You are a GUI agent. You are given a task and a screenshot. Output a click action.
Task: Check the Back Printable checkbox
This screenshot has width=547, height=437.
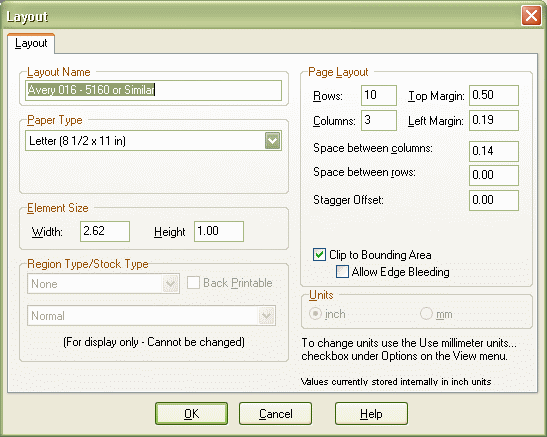(193, 283)
